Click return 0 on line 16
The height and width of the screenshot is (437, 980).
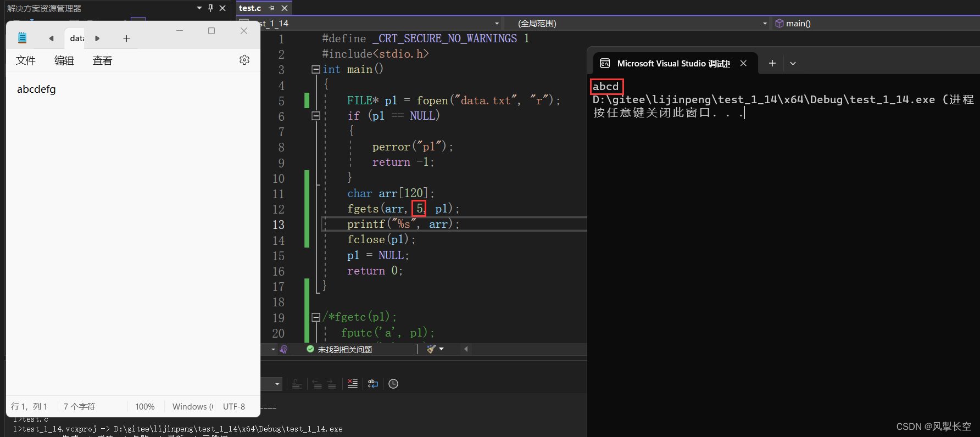click(375, 271)
